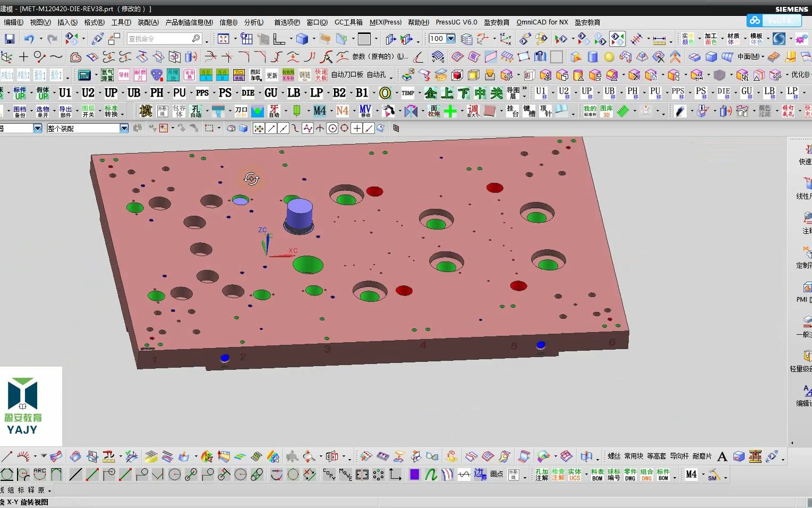Click the green 上 layer icon

tap(447, 93)
